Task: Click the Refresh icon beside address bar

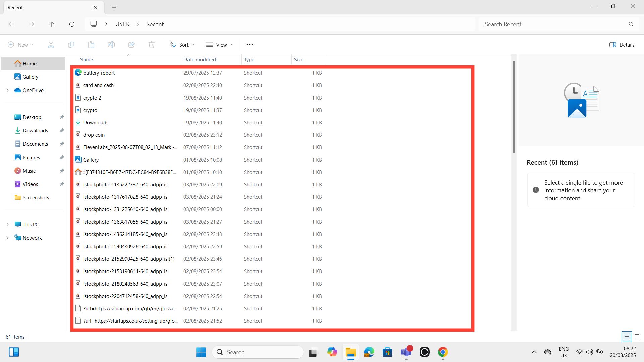Action: (x=72, y=24)
